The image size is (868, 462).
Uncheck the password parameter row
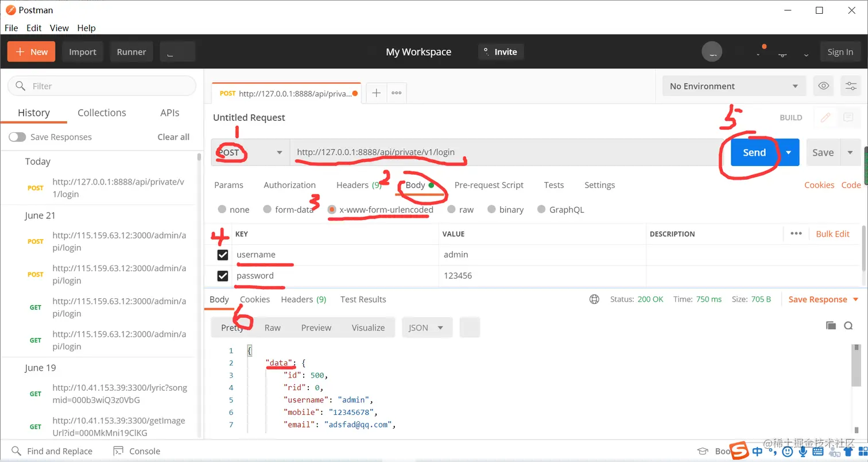pyautogui.click(x=223, y=276)
